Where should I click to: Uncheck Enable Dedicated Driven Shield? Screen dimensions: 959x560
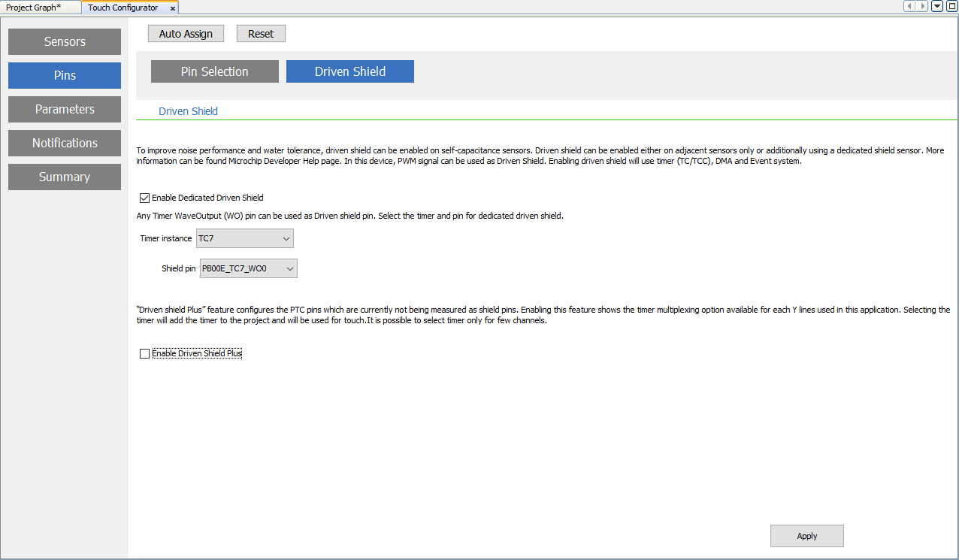click(x=145, y=198)
